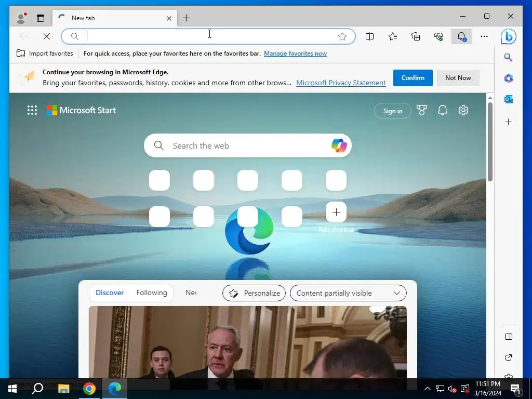The image size is (532, 399).
Task: Open the Rewards trophy icon
Action: point(422,110)
